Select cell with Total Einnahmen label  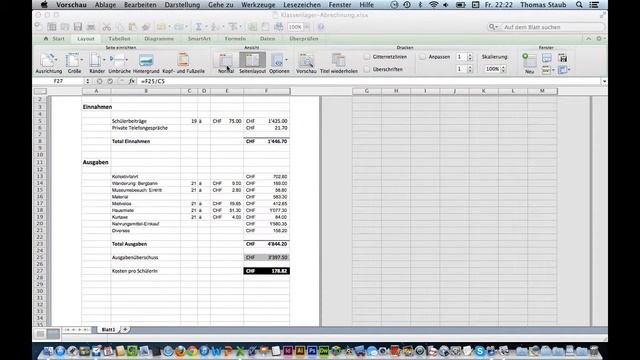146,141
